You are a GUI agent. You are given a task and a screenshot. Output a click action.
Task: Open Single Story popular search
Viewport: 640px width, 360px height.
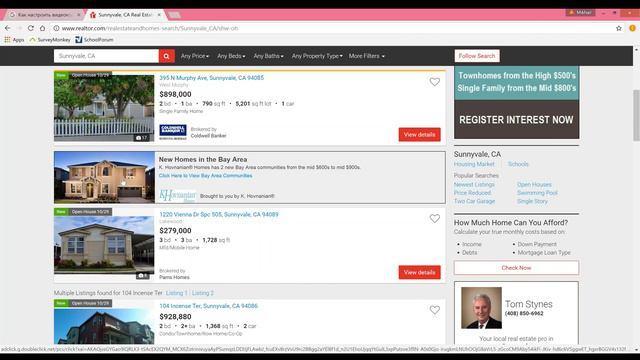pos(532,201)
